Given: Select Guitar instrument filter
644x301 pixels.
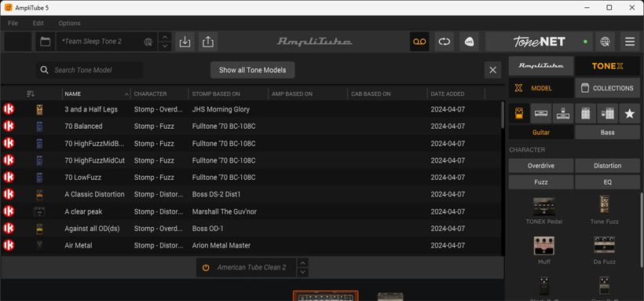Looking at the screenshot, I should (x=541, y=132).
